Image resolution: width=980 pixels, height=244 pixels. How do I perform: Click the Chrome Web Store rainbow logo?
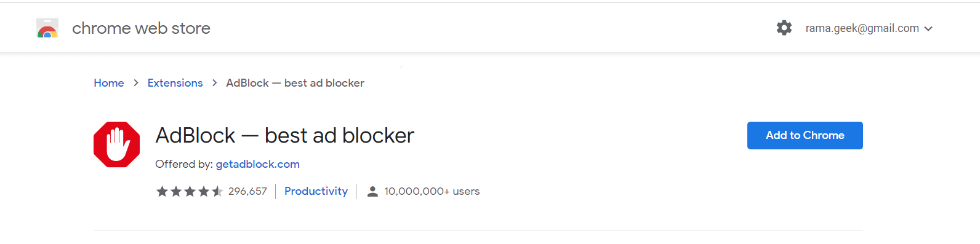coord(47,28)
